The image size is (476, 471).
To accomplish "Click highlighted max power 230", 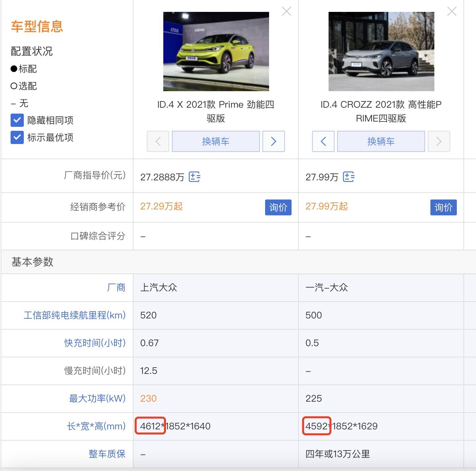I will click(x=148, y=398).
